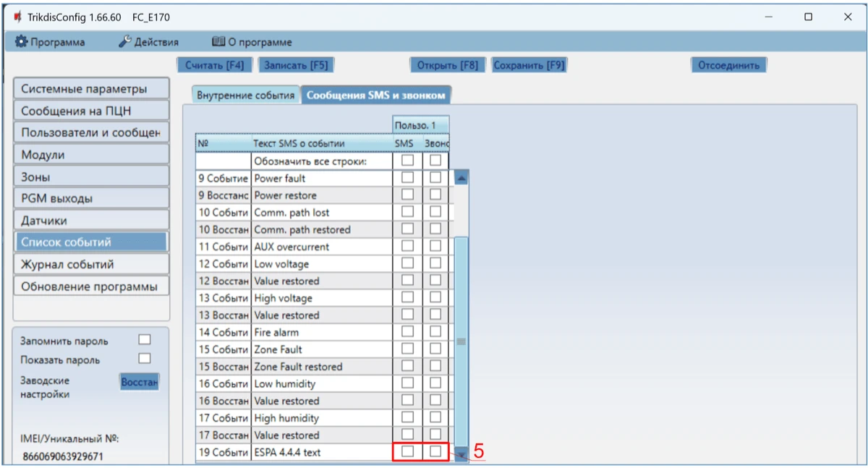Image resolution: width=868 pixels, height=468 pixels.
Task: Select the Сообщения SMS и звонком tab
Action: coord(375,95)
